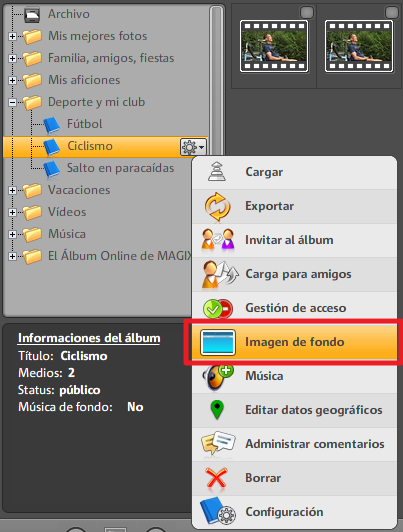Tick the checkbox above second video thumbnail
This screenshot has height=532, width=403.
click(x=392, y=13)
